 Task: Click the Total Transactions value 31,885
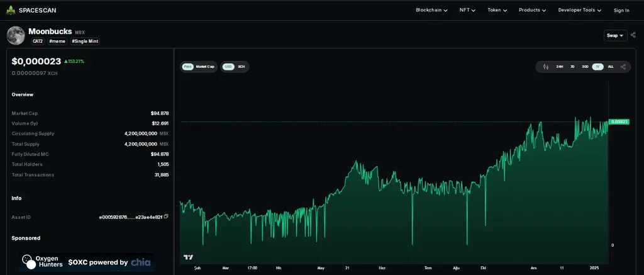(x=162, y=175)
